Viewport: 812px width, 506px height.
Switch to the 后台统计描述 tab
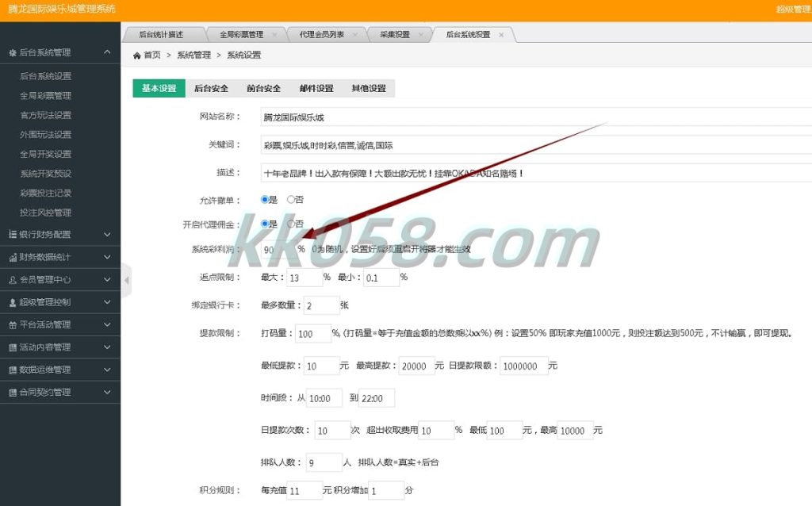(161, 35)
